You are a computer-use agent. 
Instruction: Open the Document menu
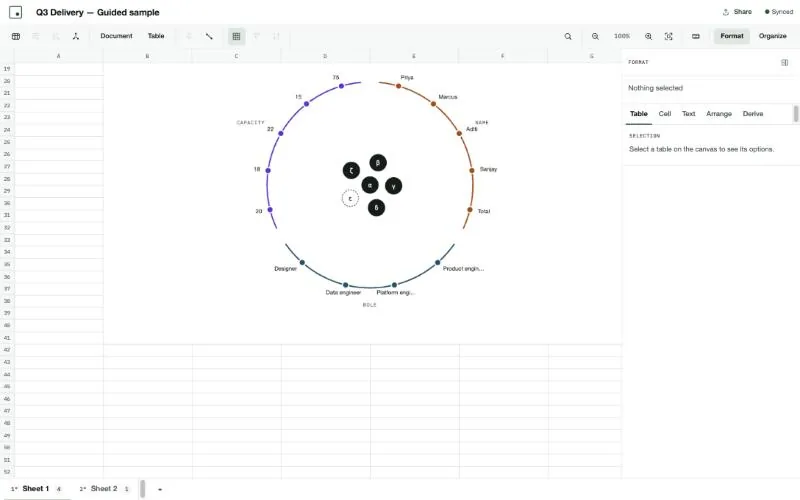(116, 36)
